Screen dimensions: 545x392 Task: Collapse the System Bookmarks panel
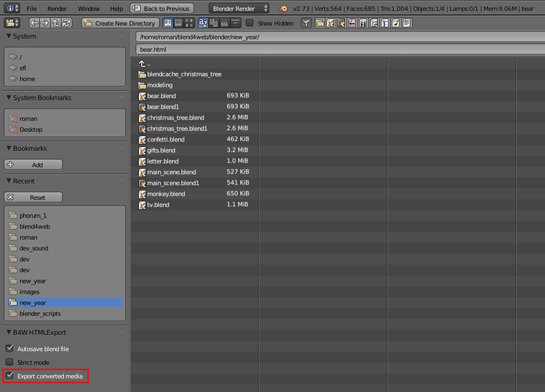point(9,98)
